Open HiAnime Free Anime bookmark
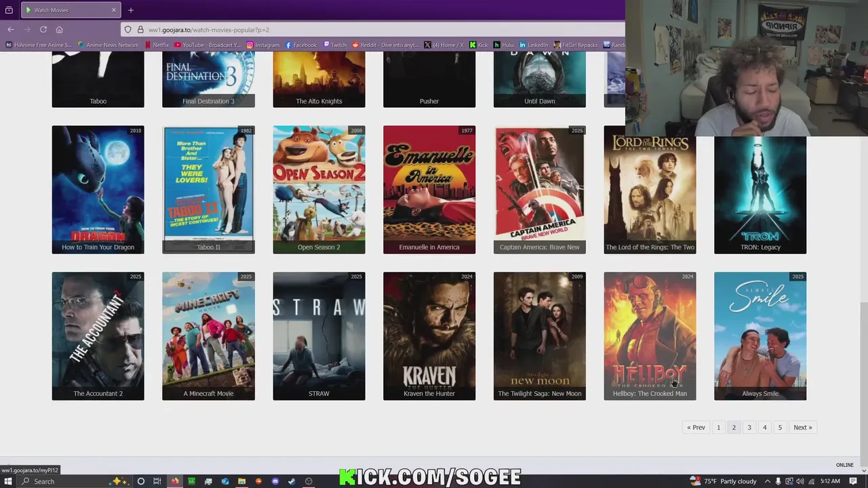 (x=38, y=45)
